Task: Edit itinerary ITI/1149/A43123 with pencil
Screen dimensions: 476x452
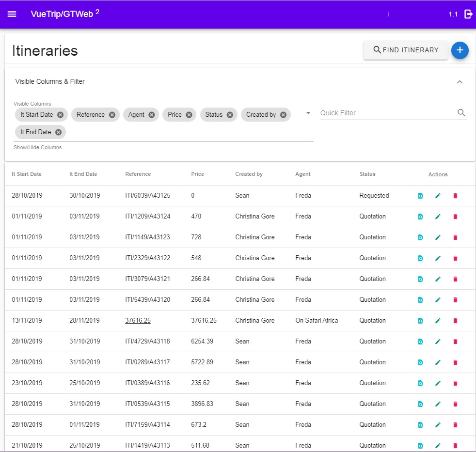Action: (x=438, y=237)
